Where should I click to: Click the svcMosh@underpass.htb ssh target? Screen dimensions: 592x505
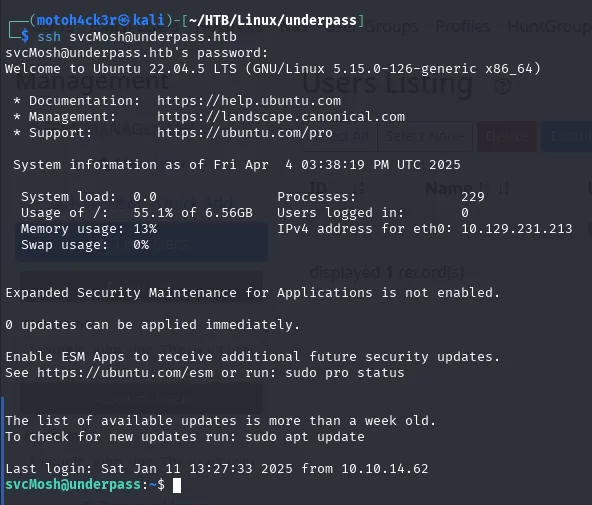point(153,37)
